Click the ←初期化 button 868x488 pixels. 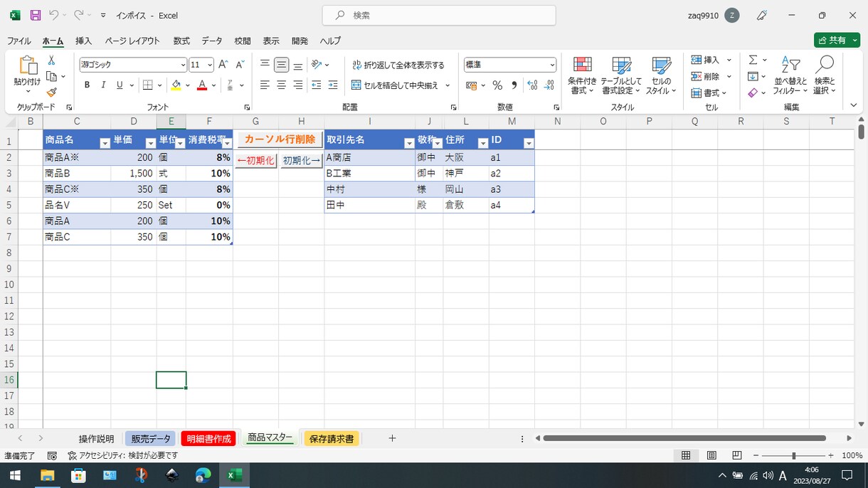255,161
